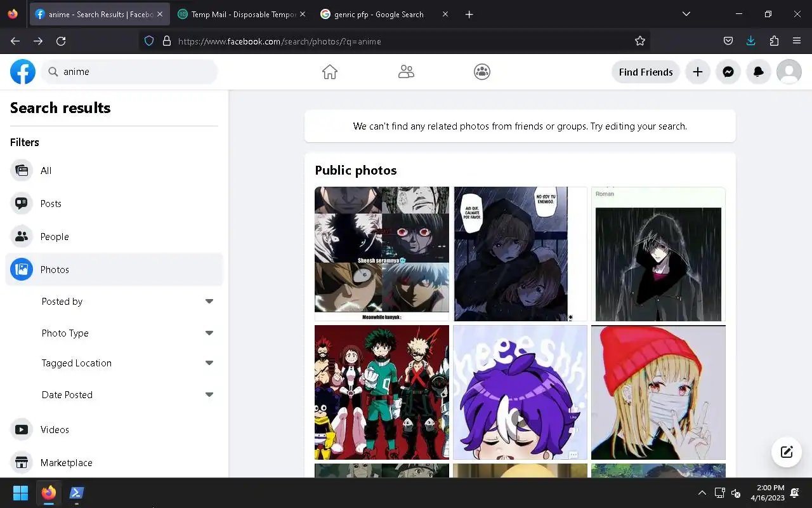Select the Photos filter icon

(x=22, y=269)
